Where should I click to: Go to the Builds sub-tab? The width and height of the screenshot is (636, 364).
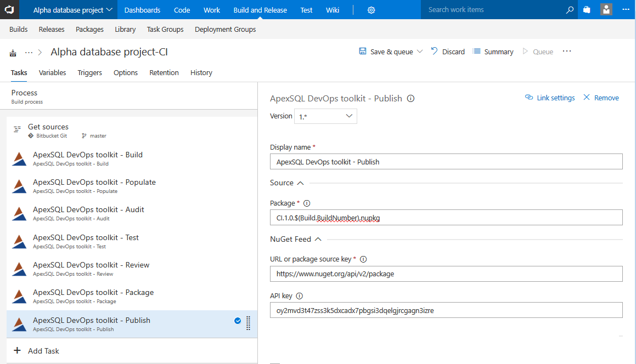click(x=18, y=29)
